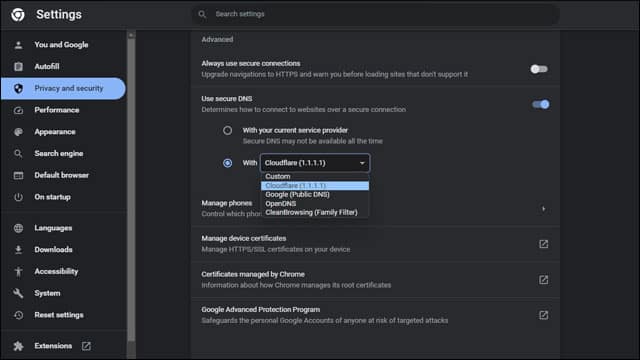Open Accessibility settings section
The height and width of the screenshot is (360, 640).
(63, 271)
